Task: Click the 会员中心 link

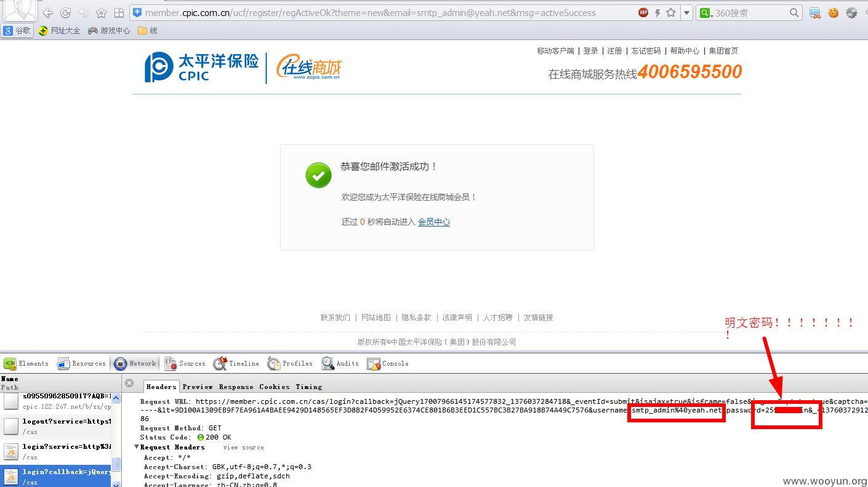Action: click(x=434, y=222)
